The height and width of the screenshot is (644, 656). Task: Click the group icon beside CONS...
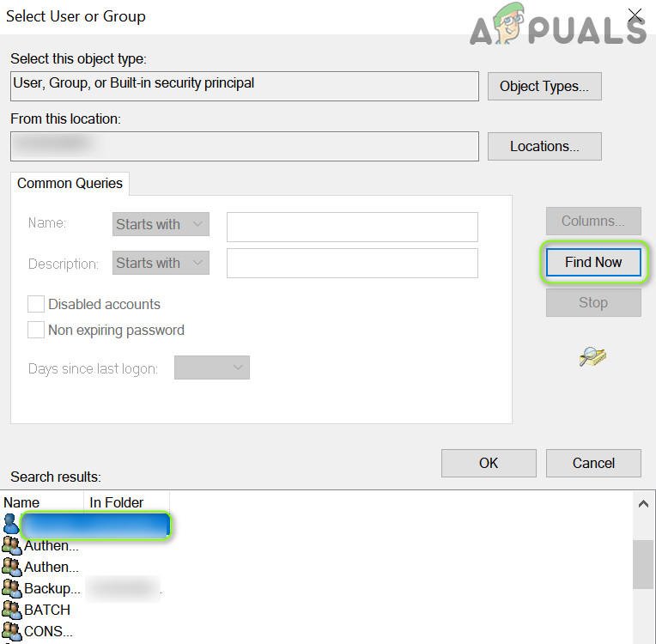point(12,631)
